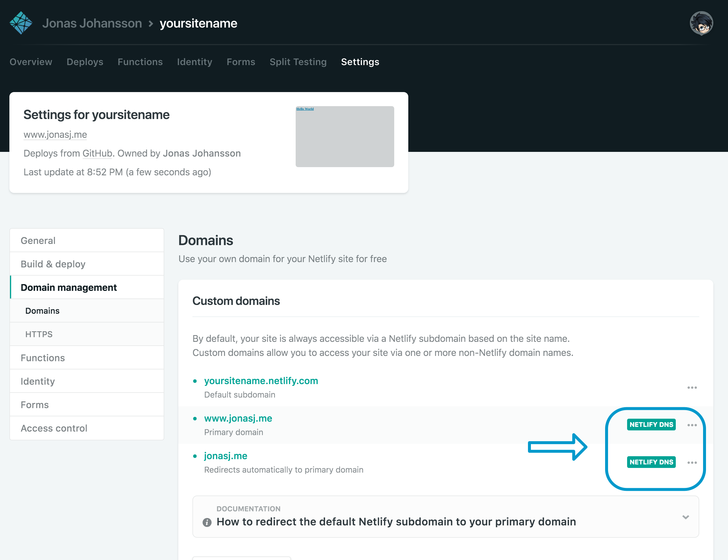Open the Overview tab
The image size is (728, 560).
click(31, 62)
